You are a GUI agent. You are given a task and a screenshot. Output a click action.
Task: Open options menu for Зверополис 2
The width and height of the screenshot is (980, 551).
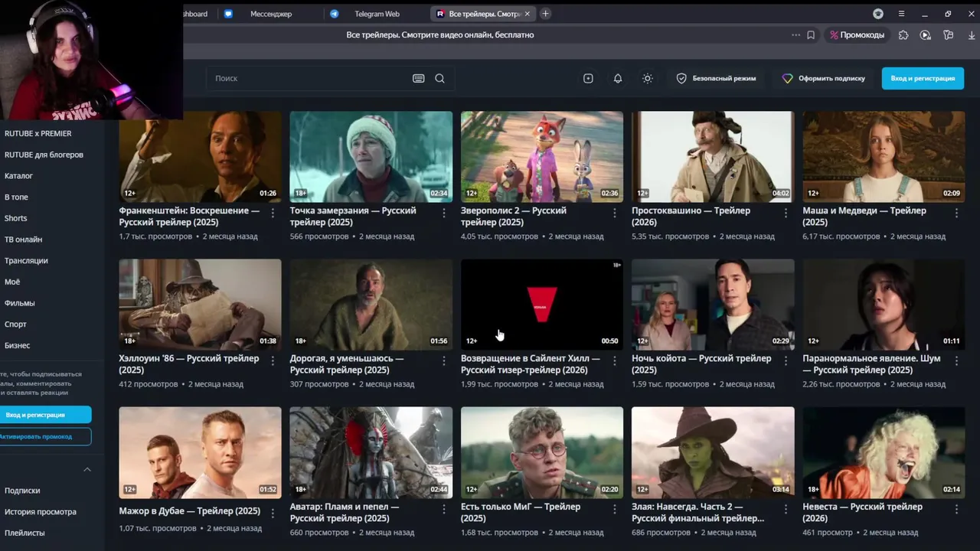pos(615,214)
